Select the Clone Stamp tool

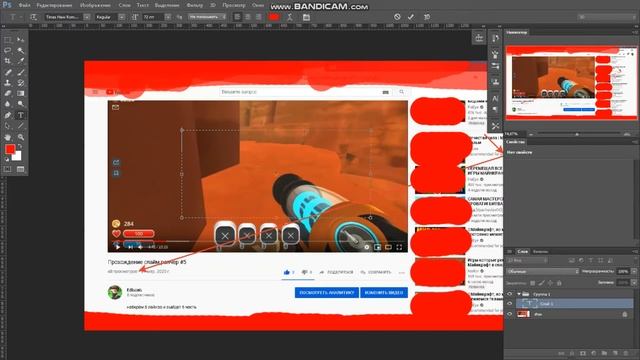(x=8, y=83)
